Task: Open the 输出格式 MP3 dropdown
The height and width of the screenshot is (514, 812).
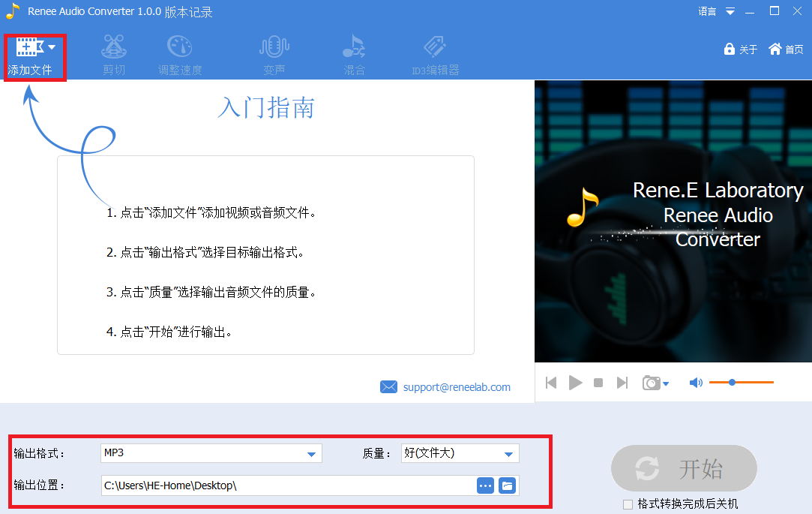Action: click(x=211, y=453)
